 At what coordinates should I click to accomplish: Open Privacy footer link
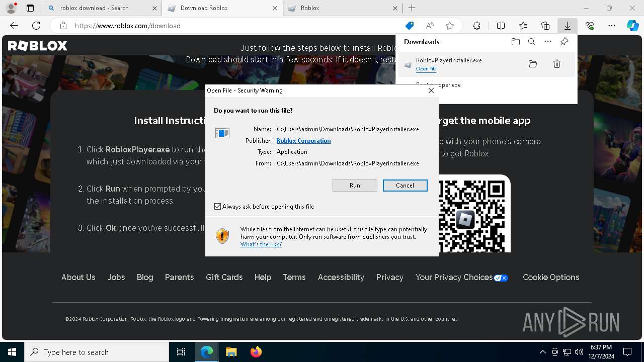(390, 277)
